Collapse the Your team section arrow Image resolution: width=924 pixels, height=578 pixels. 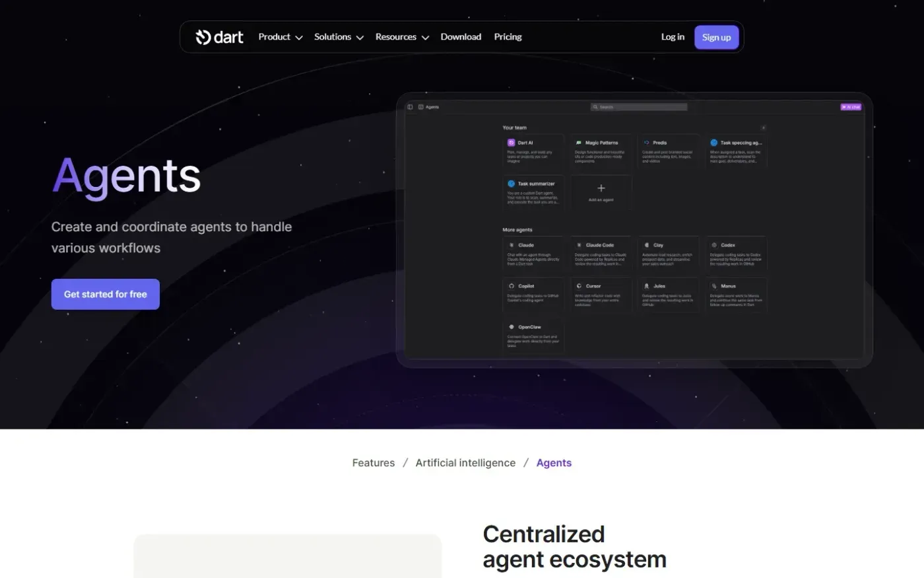[x=764, y=128]
